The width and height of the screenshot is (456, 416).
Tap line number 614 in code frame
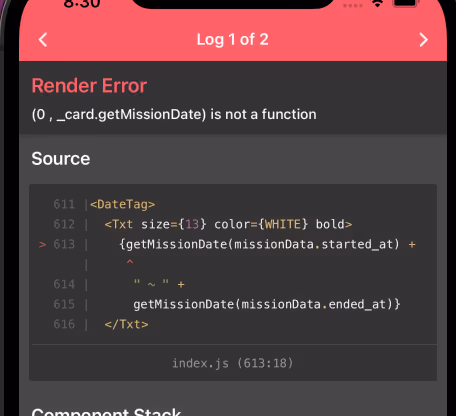[x=64, y=284]
